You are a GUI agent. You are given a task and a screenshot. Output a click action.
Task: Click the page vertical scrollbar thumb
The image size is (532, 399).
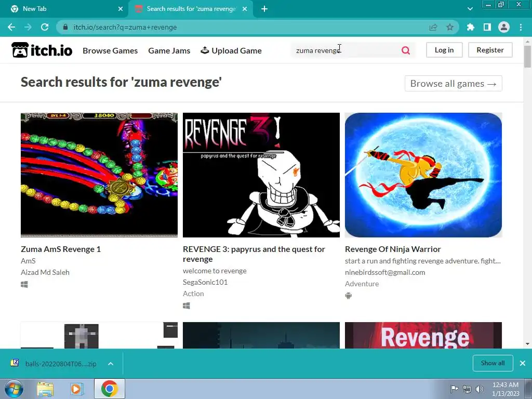pyautogui.click(x=528, y=56)
